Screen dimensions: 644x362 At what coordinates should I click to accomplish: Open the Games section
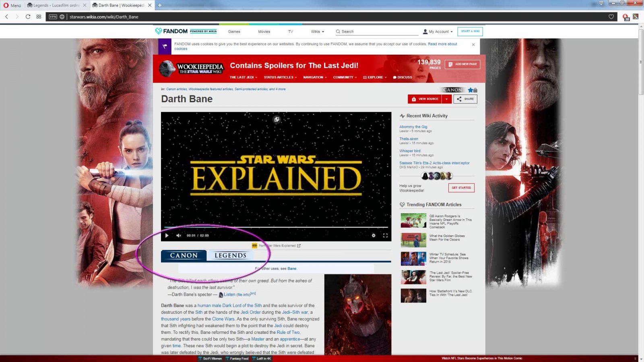(234, 31)
